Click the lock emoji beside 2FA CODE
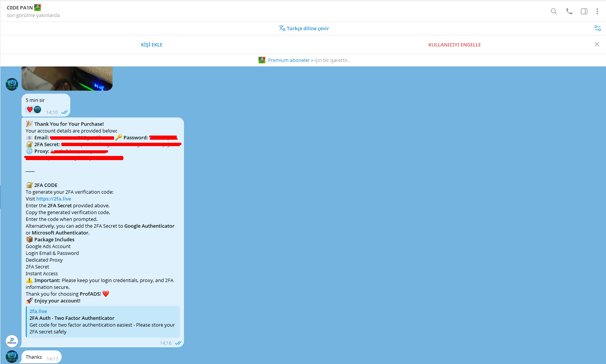This screenshot has height=364, width=606. pos(29,185)
